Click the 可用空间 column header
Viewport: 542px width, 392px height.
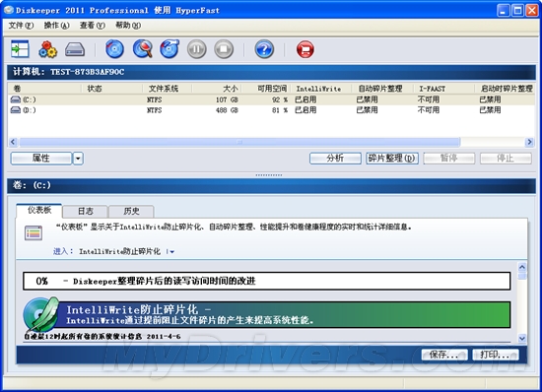tap(266, 89)
